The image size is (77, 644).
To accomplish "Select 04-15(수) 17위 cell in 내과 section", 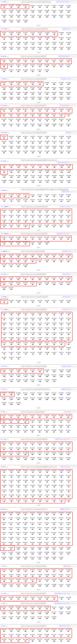I will coord(11,288).
